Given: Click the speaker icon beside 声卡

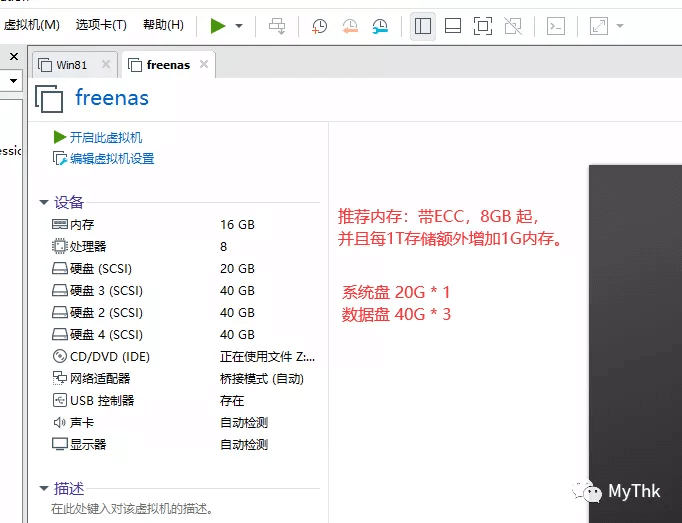Looking at the screenshot, I should [59, 422].
